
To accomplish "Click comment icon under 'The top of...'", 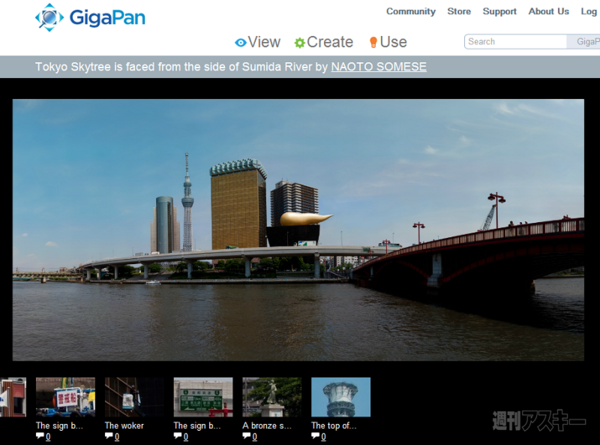I will (316, 435).
